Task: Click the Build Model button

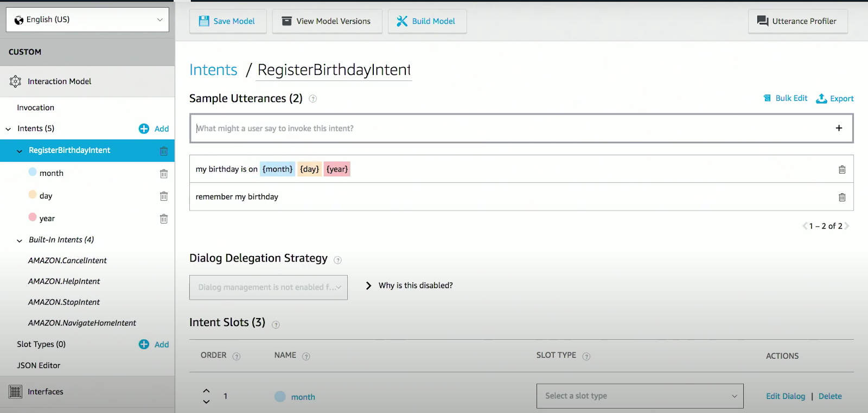Action: [x=427, y=21]
